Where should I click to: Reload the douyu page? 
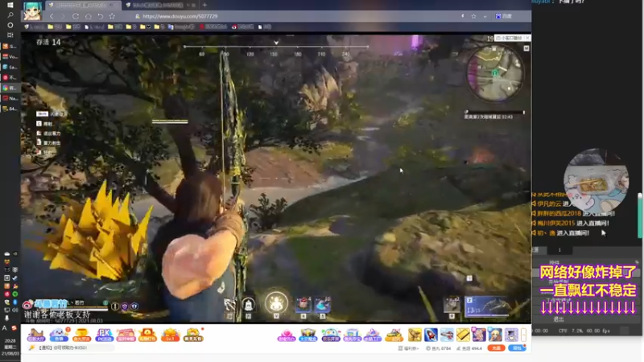tap(76, 16)
